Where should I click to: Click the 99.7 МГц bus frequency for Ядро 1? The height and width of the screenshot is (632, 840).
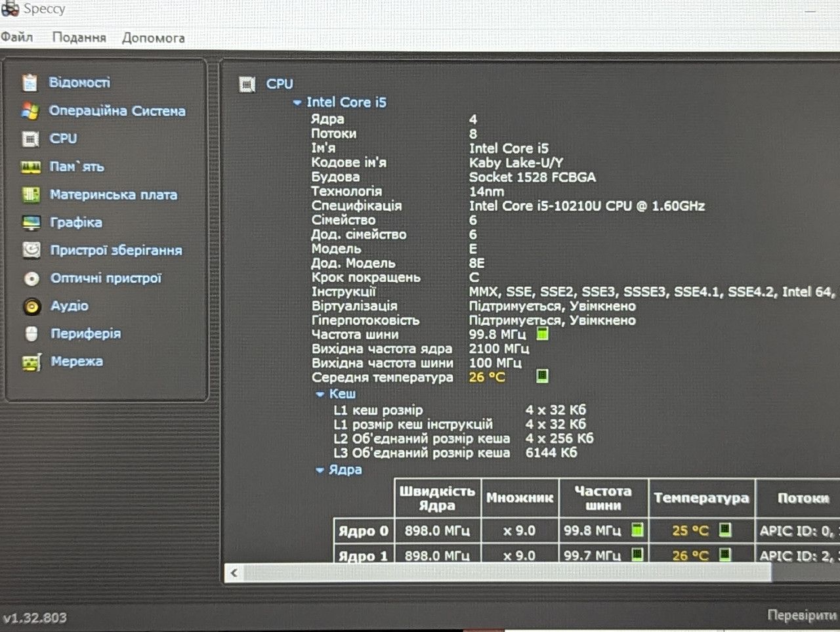592,555
